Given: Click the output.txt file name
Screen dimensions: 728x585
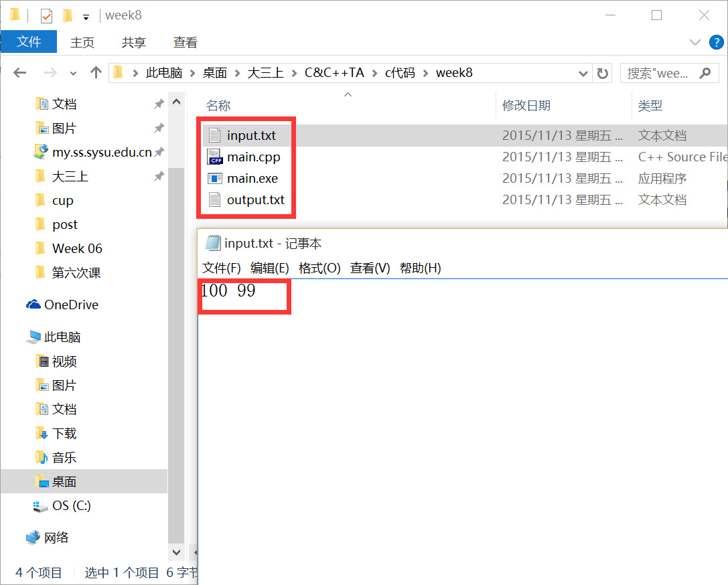Looking at the screenshot, I should pyautogui.click(x=255, y=200).
